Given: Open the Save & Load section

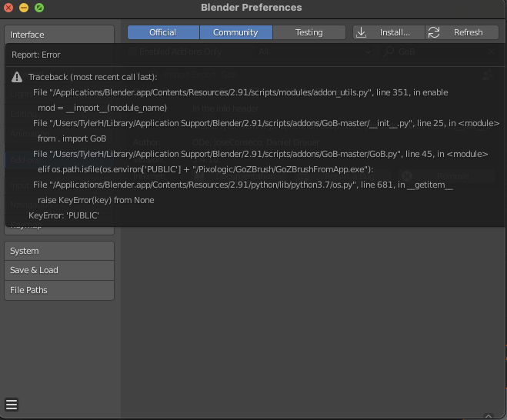Looking at the screenshot, I should pyautogui.click(x=59, y=270).
